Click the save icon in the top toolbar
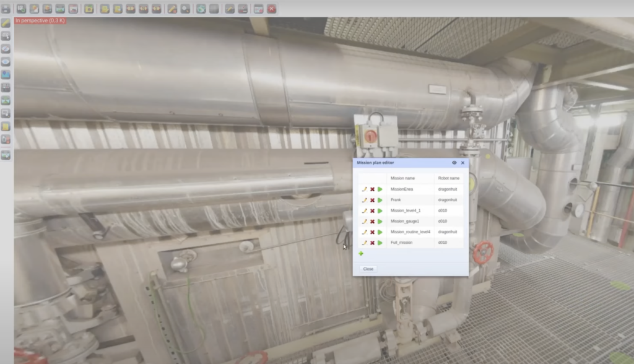 [6, 8]
